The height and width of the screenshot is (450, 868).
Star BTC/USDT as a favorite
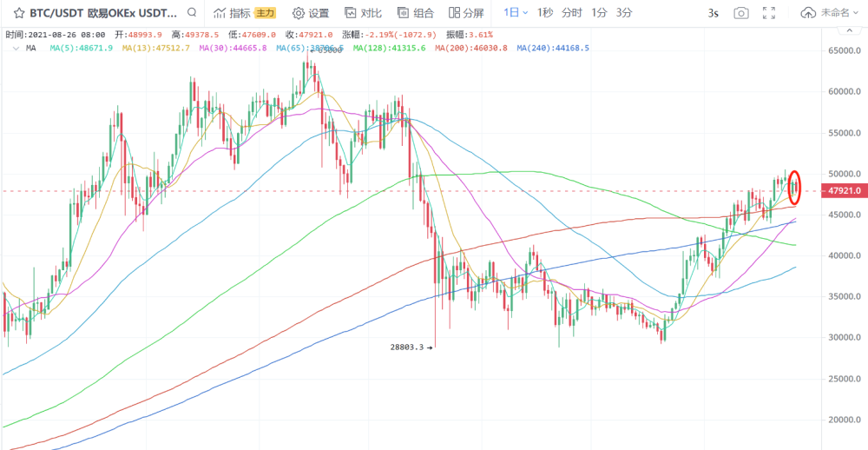pyautogui.click(x=18, y=13)
